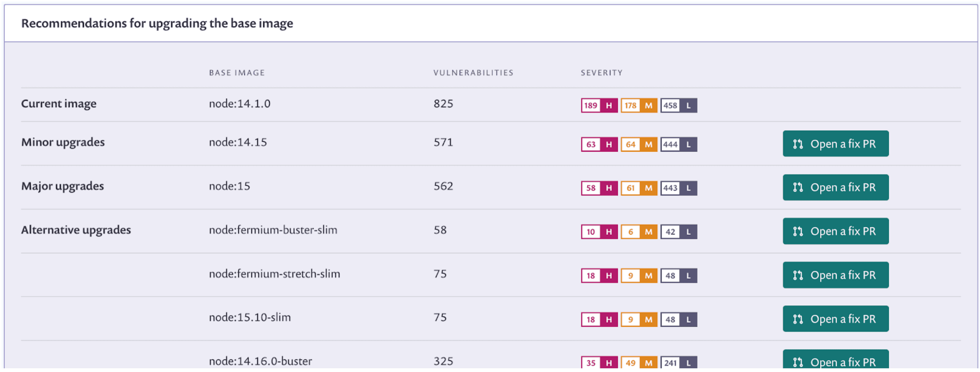Click the pull request icon for Major upgrades

point(797,187)
